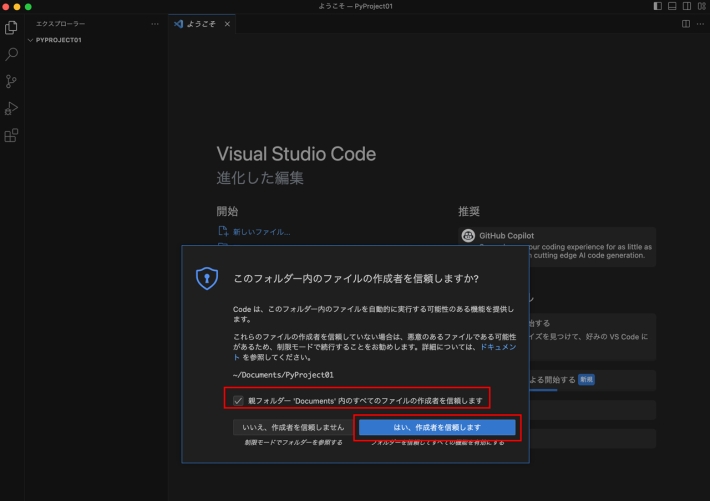
Task: Click the window title ようこそ — PyProject01
Action: pos(355,6)
